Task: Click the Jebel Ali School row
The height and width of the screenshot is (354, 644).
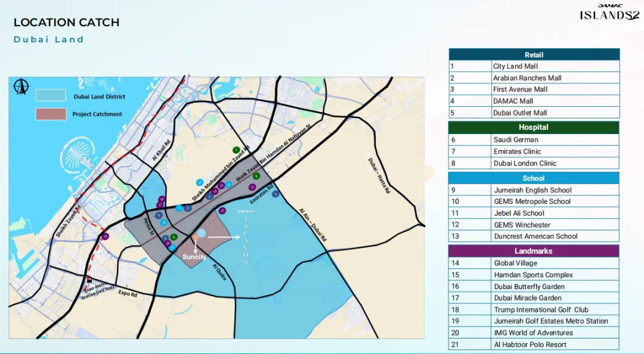Action: click(x=534, y=213)
